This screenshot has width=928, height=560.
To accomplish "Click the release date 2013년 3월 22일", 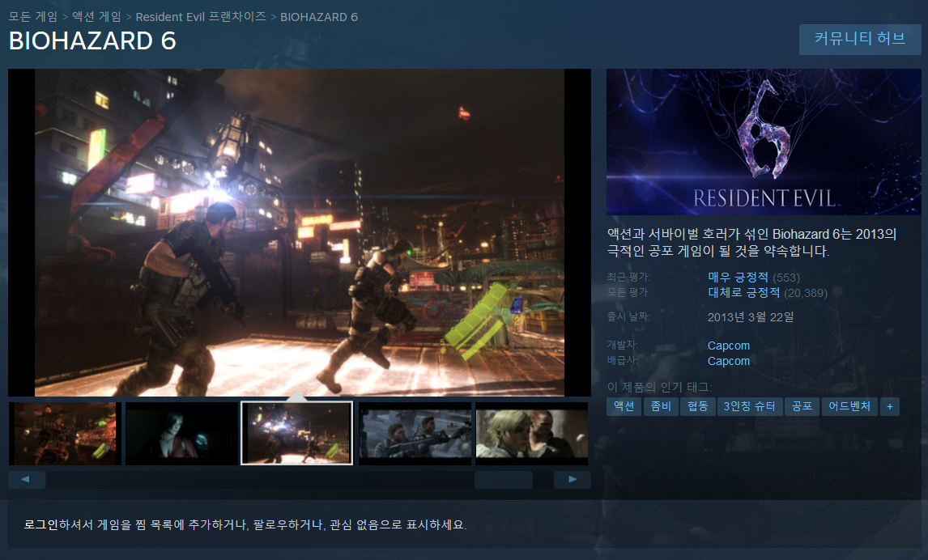I will [x=751, y=317].
